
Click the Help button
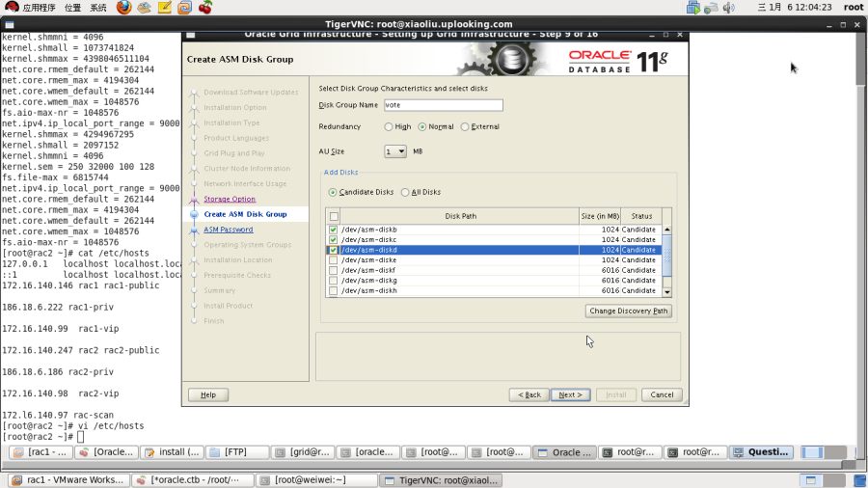coord(208,395)
